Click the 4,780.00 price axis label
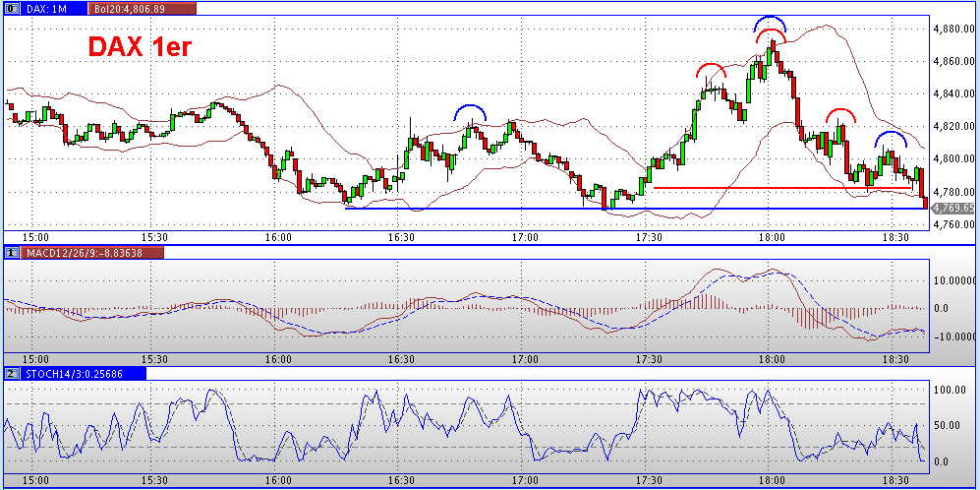This screenshot has height=490, width=980. (x=953, y=192)
